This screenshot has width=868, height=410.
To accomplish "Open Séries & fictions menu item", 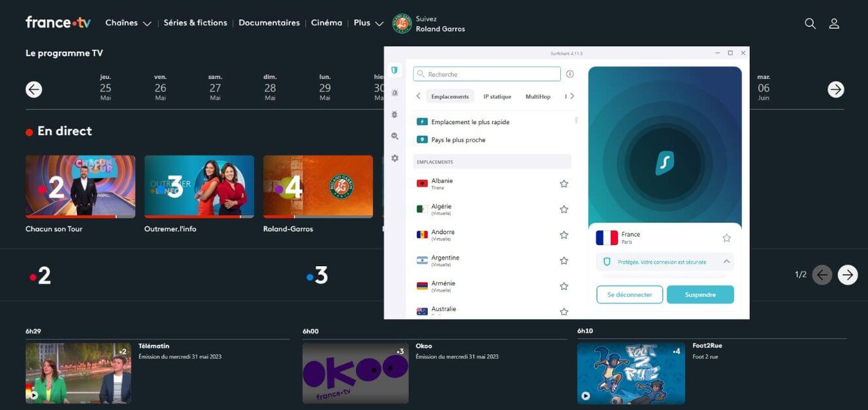I will [195, 23].
